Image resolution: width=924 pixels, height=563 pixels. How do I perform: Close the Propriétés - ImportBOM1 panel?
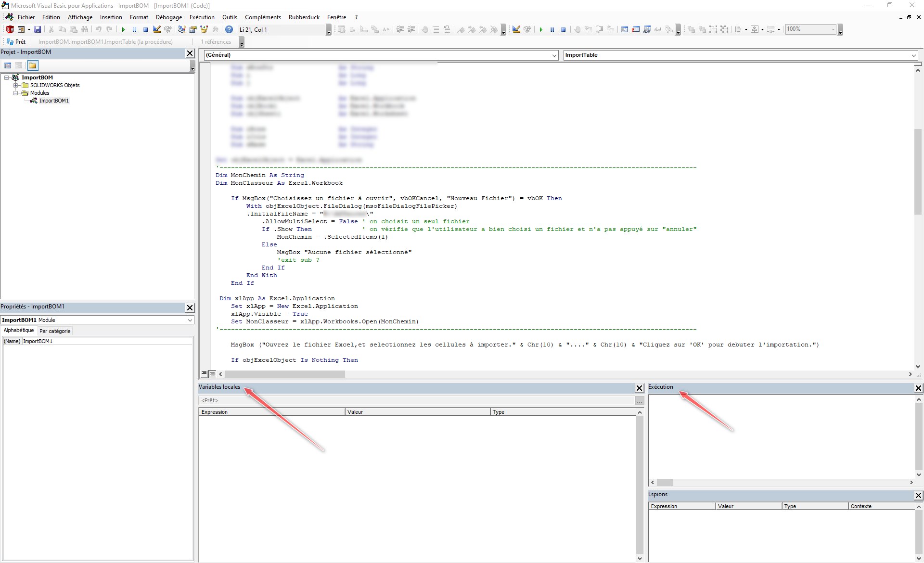click(190, 307)
